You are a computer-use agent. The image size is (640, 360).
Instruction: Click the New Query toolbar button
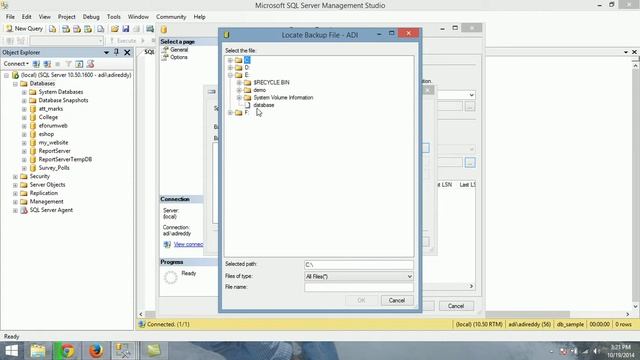24,29
